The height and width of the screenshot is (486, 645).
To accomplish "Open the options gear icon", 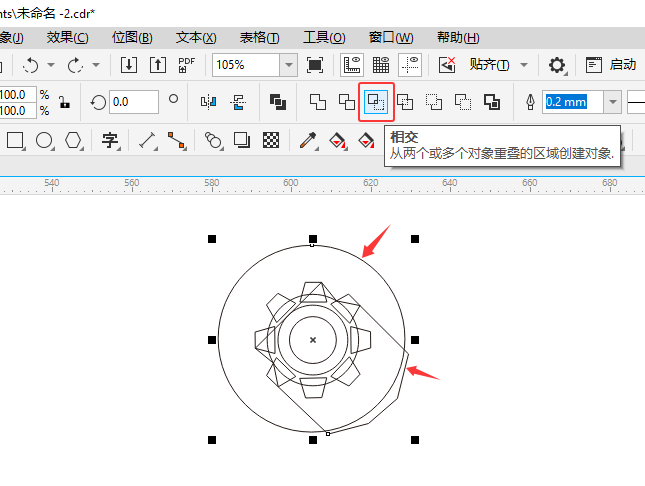I will coord(557,65).
